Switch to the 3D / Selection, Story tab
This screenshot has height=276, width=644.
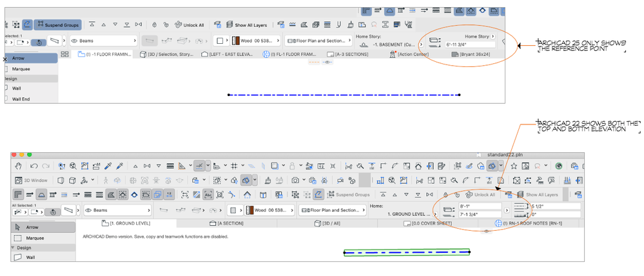coord(167,54)
